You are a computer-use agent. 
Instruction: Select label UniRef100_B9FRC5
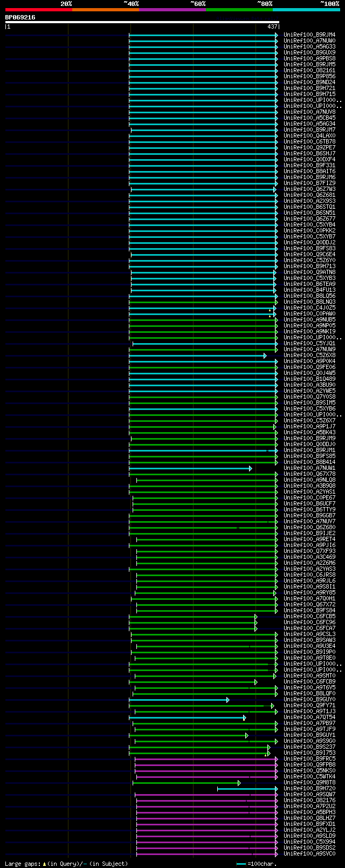pos(309,759)
